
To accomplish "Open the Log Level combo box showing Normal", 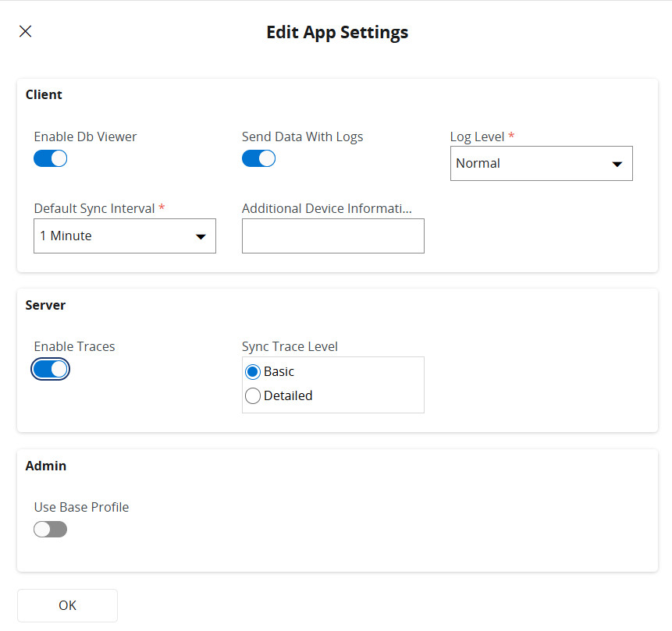I will tap(531, 164).
